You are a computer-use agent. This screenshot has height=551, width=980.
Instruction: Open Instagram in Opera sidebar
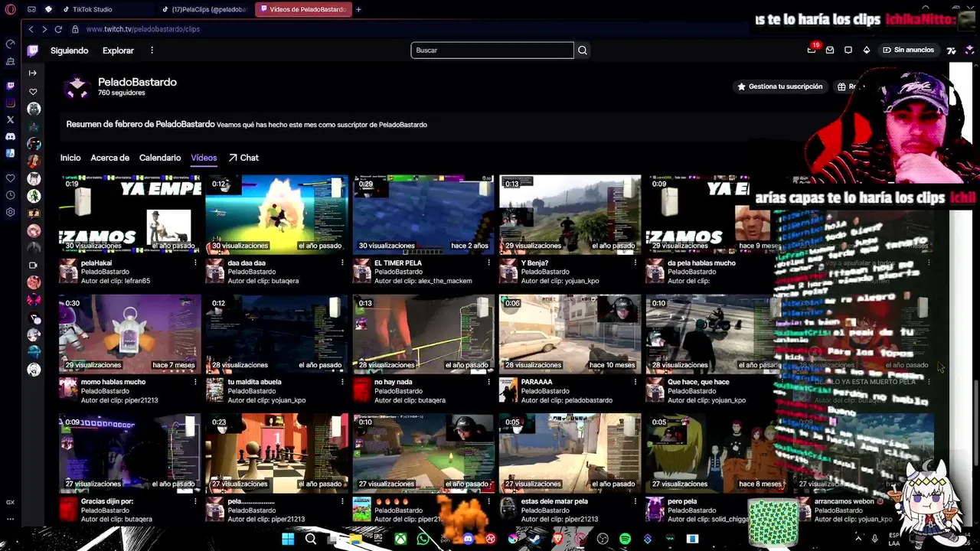point(11,103)
